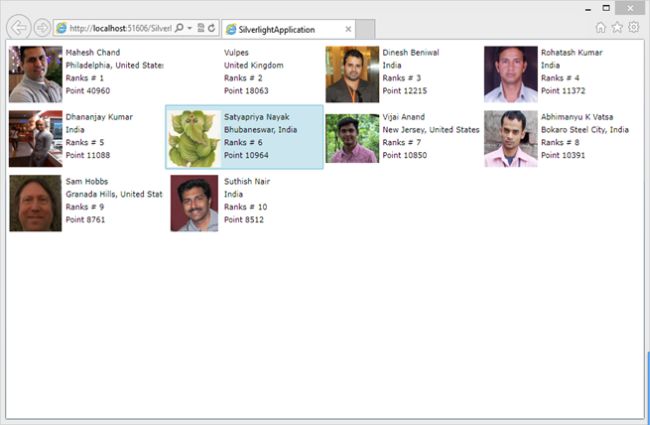This screenshot has height=425, width=650.
Task: Switch to the SilverlightApplication tab
Action: 289,29
